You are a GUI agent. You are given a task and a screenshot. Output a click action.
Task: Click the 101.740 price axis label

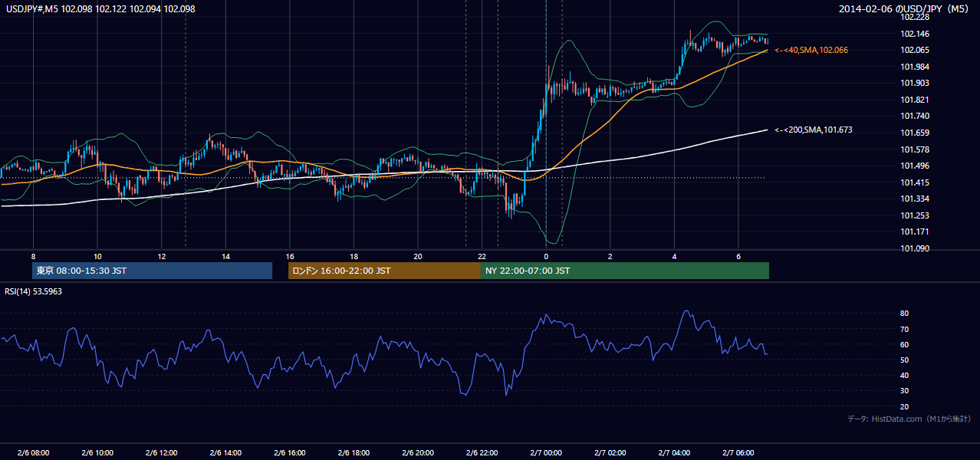(915, 117)
